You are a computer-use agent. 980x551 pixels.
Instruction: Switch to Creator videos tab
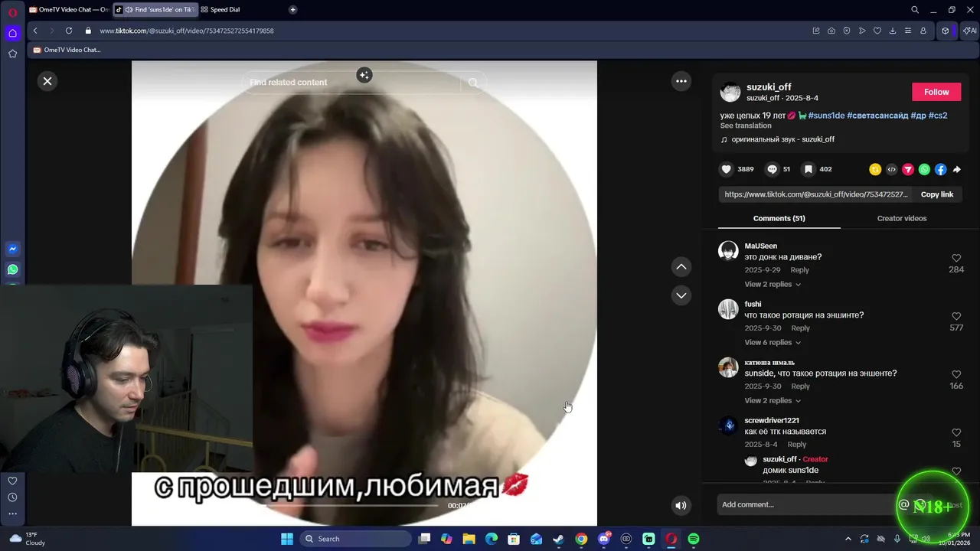coord(902,218)
